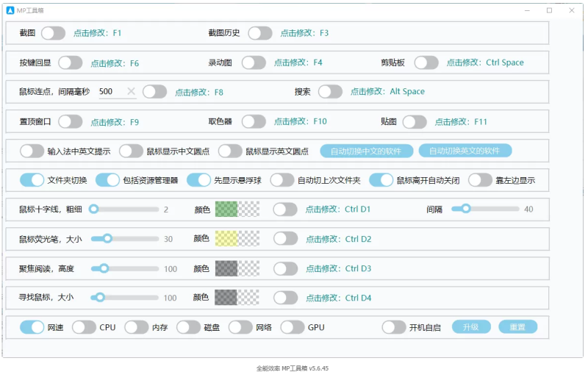Viewport: 588px width, 372px height.
Task: Open 聚焦阅读 gray color swatch
Action: [237, 268]
